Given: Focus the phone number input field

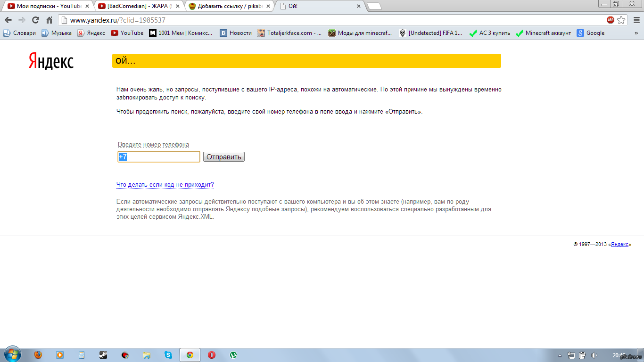Looking at the screenshot, I should pyautogui.click(x=159, y=157).
